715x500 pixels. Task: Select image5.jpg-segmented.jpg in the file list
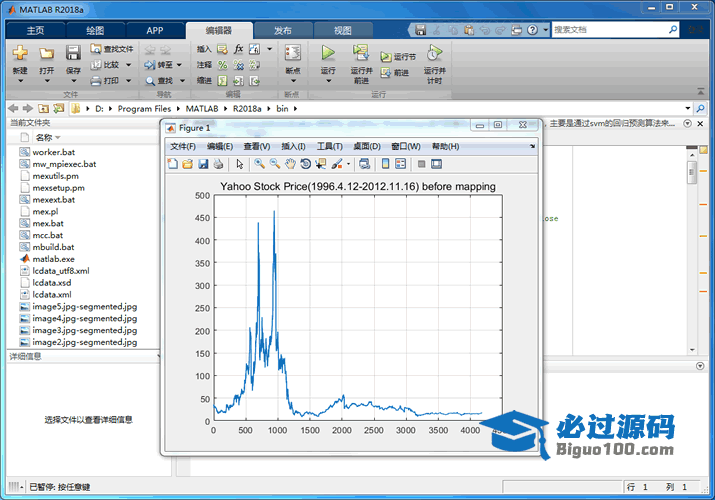coord(84,306)
